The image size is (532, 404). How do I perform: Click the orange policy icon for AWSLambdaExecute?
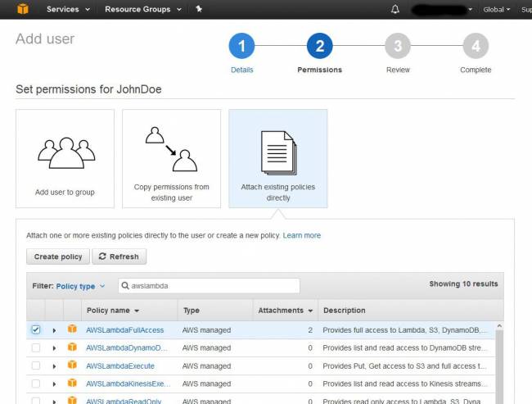[72, 365]
